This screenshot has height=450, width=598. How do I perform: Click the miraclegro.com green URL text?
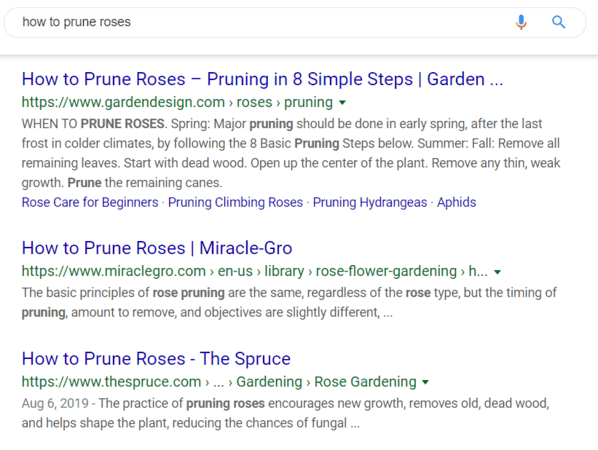point(255,271)
